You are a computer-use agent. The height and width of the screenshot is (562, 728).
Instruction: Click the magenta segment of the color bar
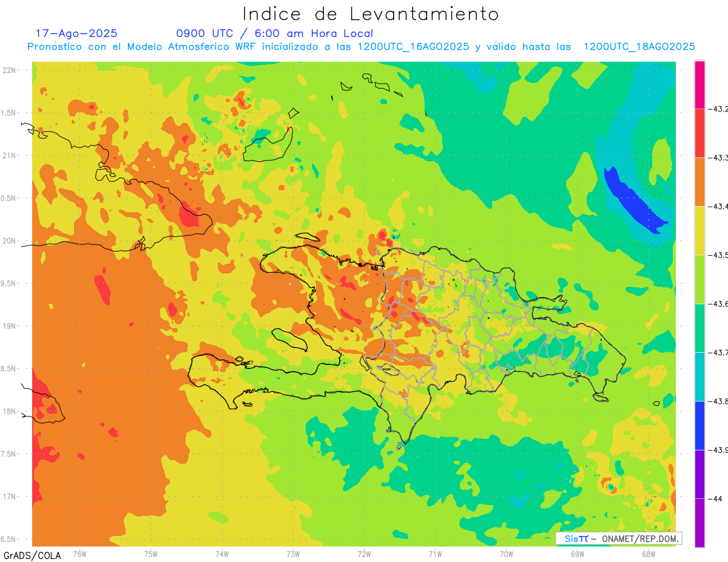tap(699, 85)
